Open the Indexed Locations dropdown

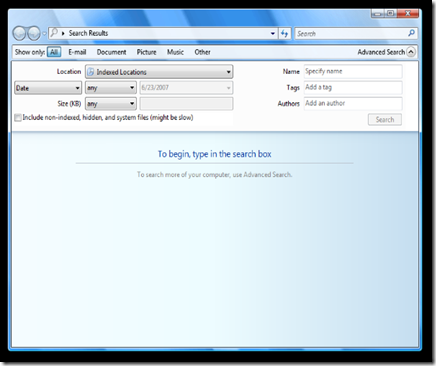[159, 72]
